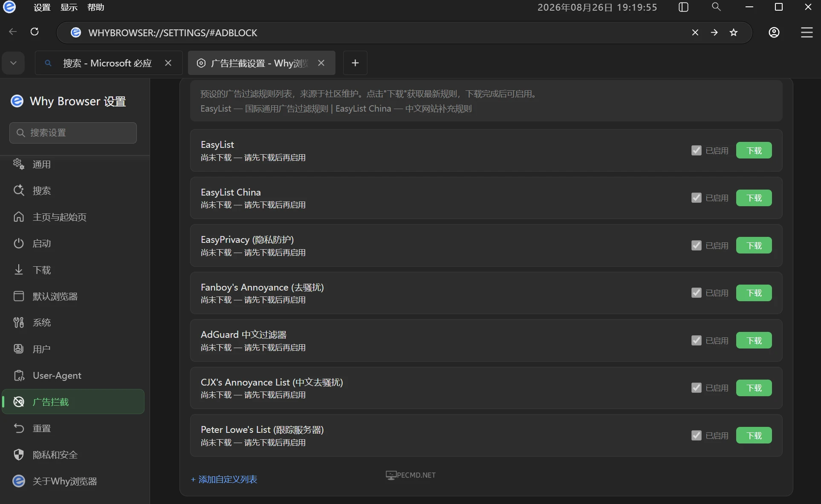Close the 广告拦截设置 tab
Image resolution: width=821 pixels, height=504 pixels.
coord(321,63)
